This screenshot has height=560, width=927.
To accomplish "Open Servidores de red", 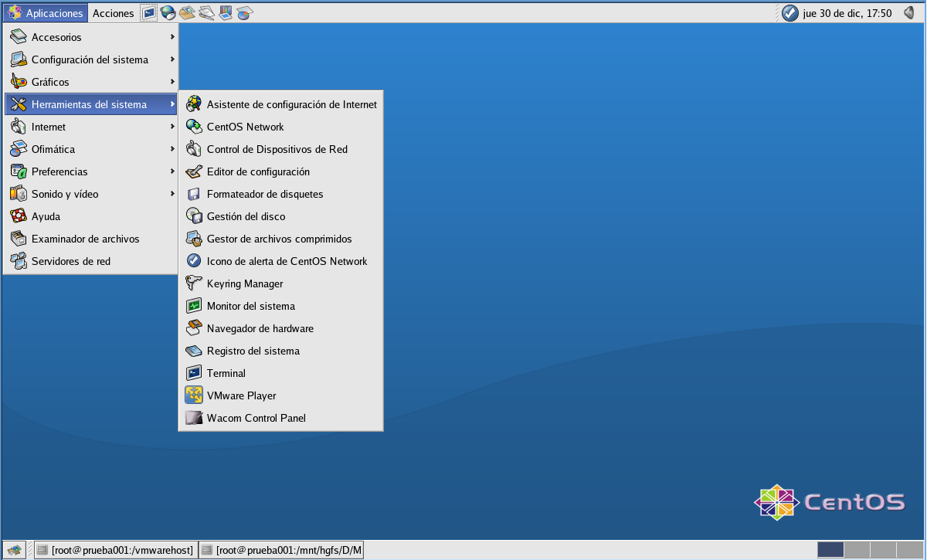I will (91, 261).
